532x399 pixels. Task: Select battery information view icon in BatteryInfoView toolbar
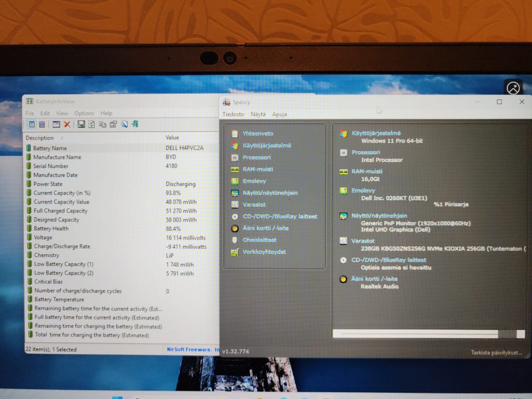coord(32,124)
